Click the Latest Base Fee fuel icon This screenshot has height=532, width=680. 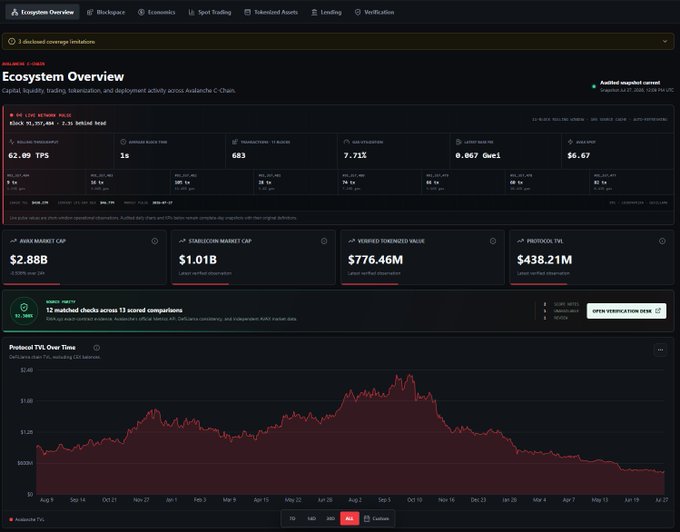tap(459, 142)
